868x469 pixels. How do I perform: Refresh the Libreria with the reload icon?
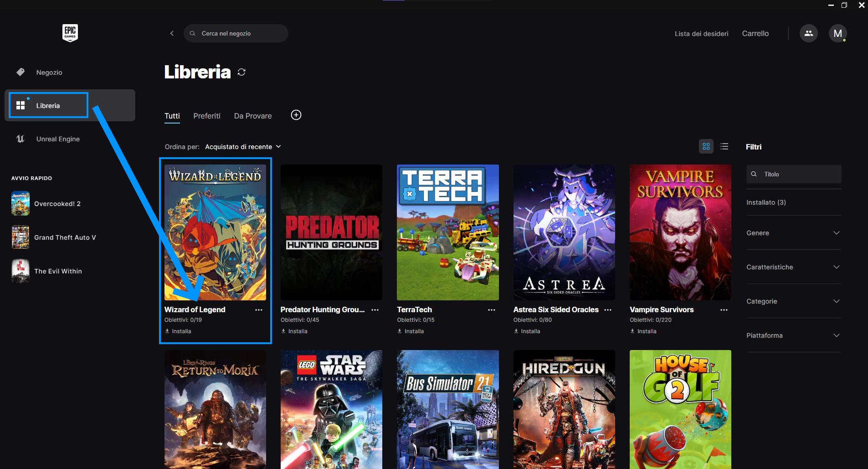pyautogui.click(x=241, y=72)
